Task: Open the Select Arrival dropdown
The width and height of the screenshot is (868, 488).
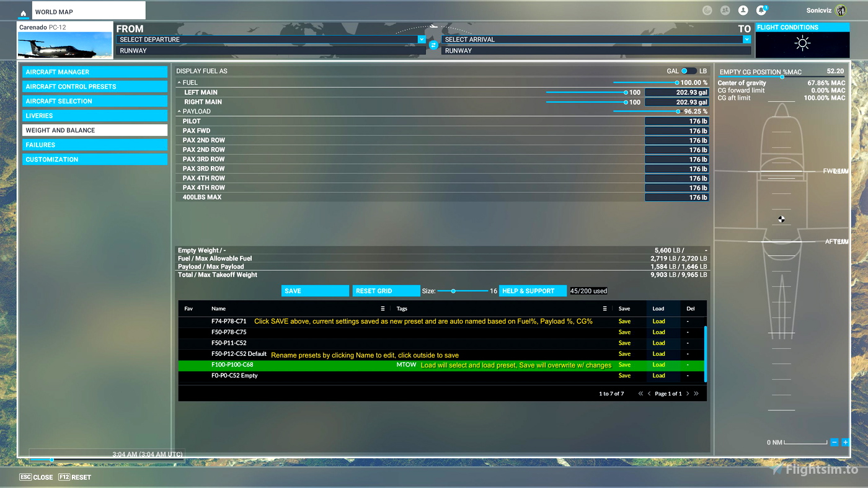Action: (746, 39)
